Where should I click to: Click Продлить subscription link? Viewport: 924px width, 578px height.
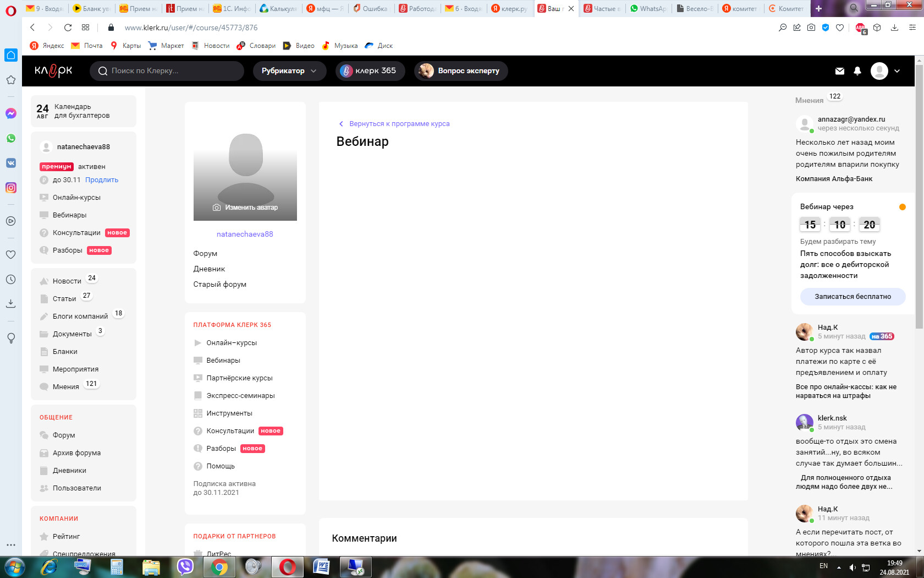102,180
